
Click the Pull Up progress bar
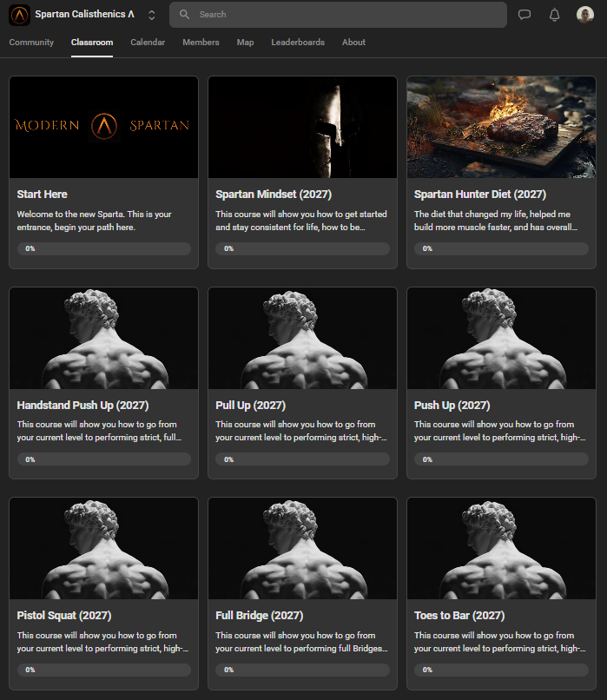pyautogui.click(x=302, y=459)
